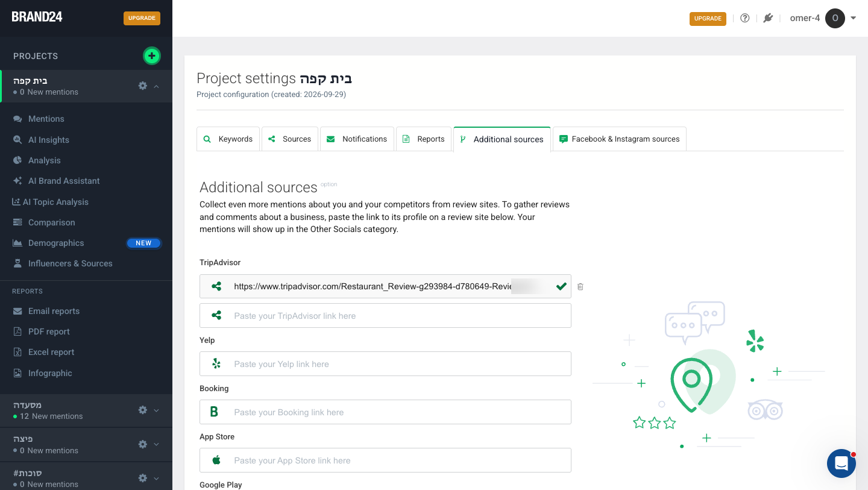Screen dimensions: 868x490
Task: Open the Reports tab
Action: [424, 139]
